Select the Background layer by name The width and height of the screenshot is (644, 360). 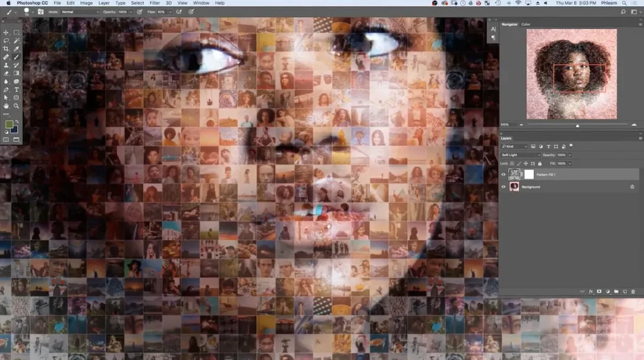[x=531, y=187]
